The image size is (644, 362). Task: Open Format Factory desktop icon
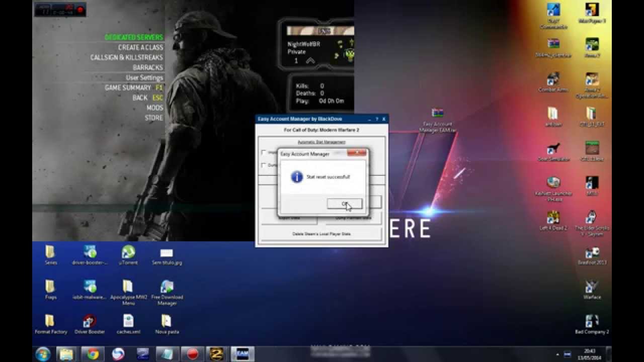click(x=50, y=324)
